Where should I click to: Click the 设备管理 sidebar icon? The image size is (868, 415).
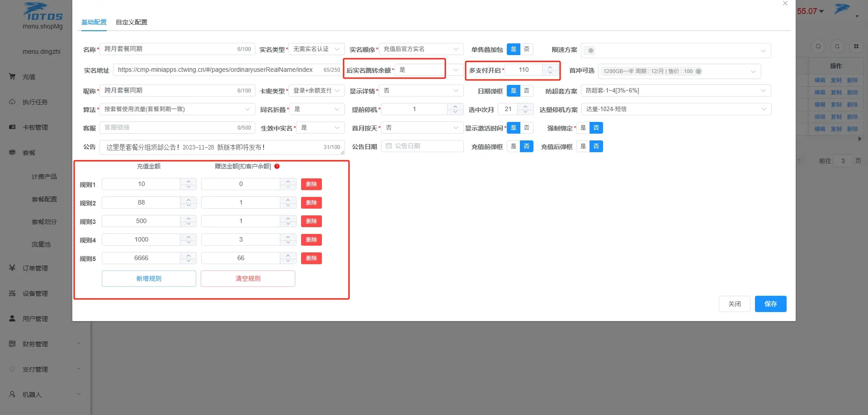[x=12, y=294]
